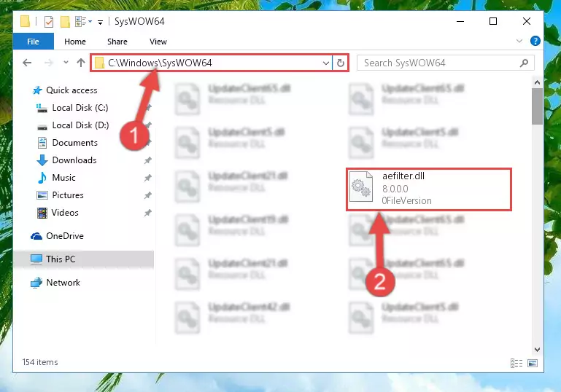
Task: Click the scroll up arrow of file list
Action: (x=537, y=82)
